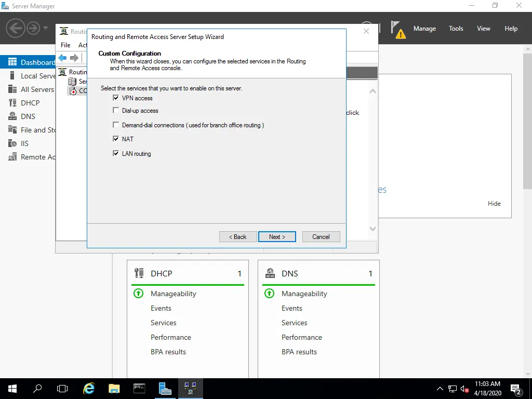The height and width of the screenshot is (399, 532).
Task: Open the DNS role tile header
Action: [318, 273]
